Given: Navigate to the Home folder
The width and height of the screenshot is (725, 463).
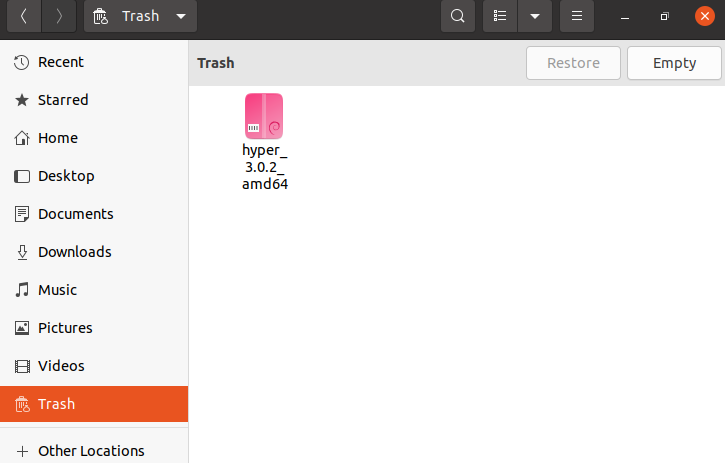Looking at the screenshot, I should (x=57, y=138).
